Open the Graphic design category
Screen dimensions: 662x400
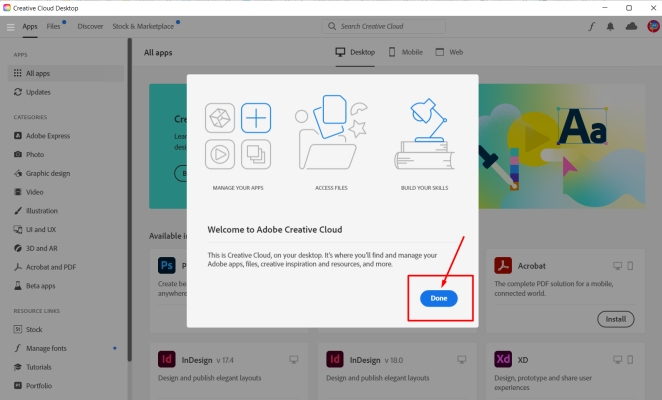[47, 173]
